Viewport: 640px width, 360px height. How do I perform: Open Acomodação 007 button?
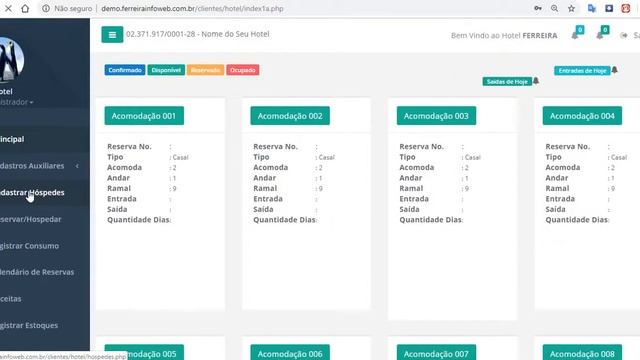[436, 353]
